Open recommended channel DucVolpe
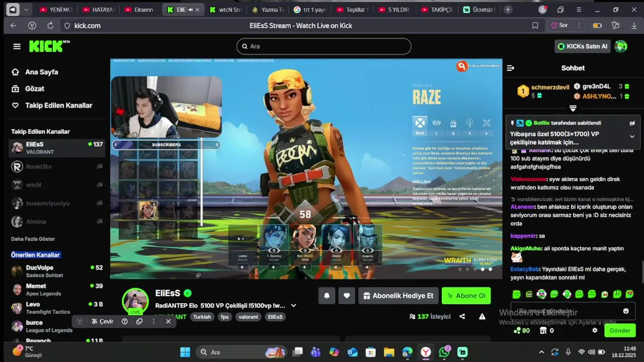Screen dimensions: 644x362 point(57,271)
